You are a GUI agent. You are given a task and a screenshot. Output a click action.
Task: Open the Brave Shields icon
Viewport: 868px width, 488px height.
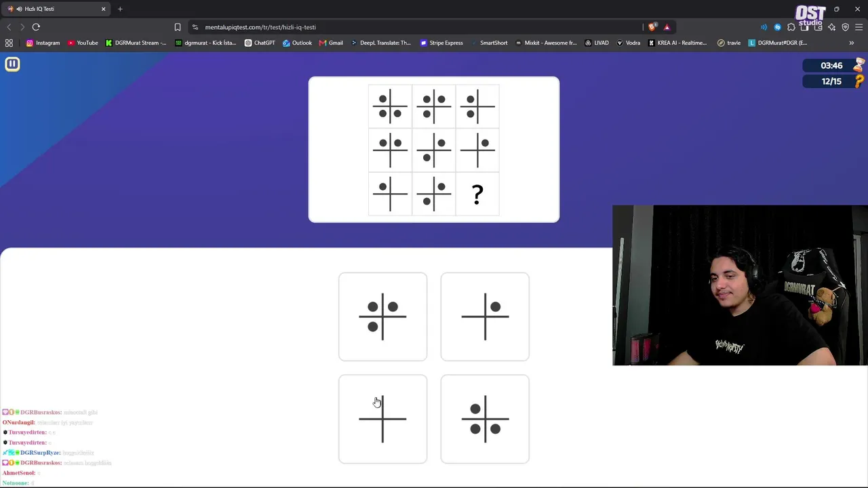[x=652, y=27]
